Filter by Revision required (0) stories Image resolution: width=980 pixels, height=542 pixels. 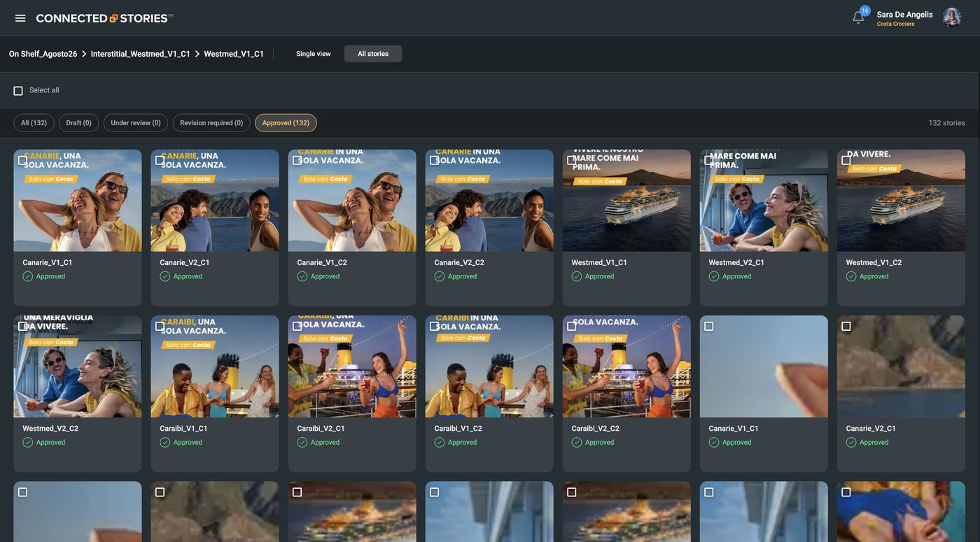(x=211, y=123)
